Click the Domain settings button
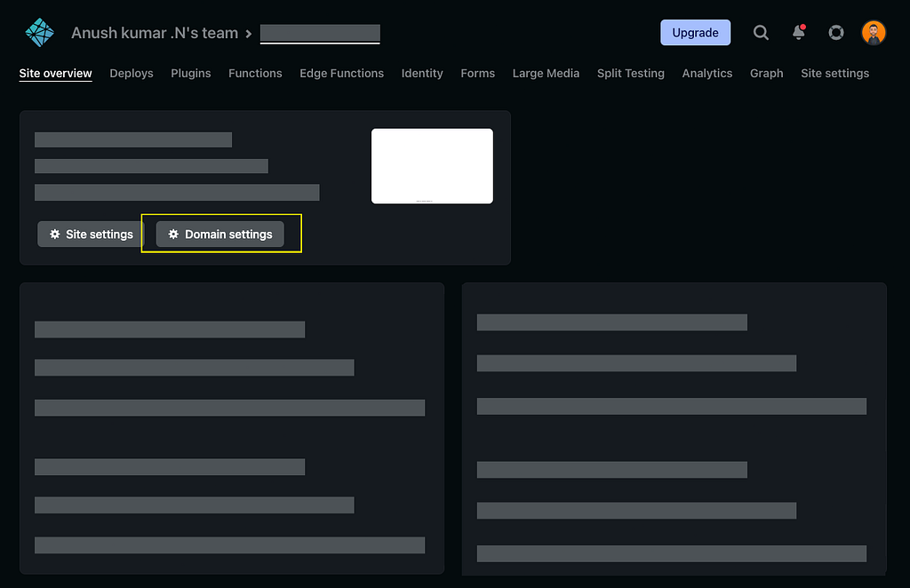910x588 pixels. (x=220, y=234)
